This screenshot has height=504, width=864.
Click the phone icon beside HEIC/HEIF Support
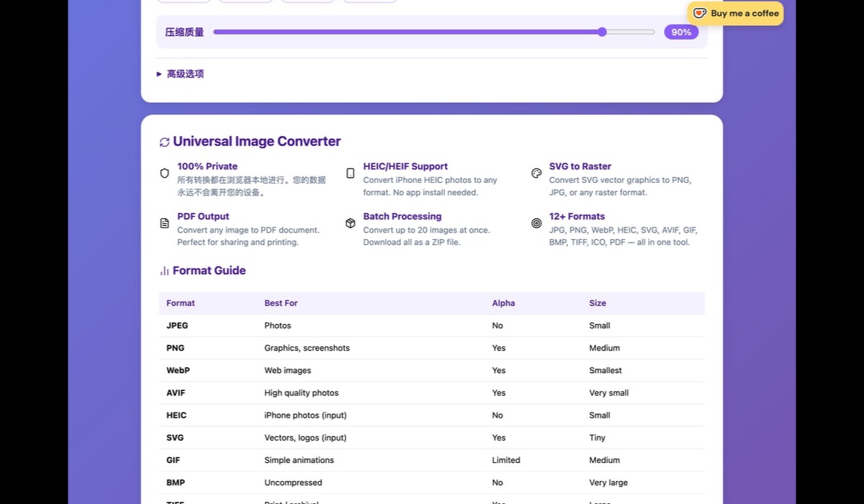click(x=350, y=173)
